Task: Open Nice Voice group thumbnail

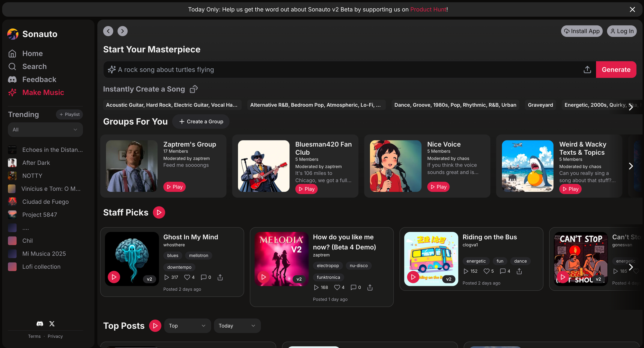Action: coord(396,166)
